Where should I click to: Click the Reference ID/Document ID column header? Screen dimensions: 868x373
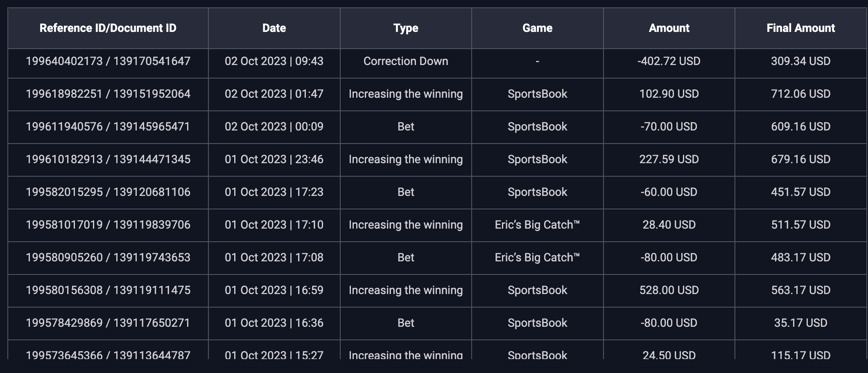click(x=108, y=28)
